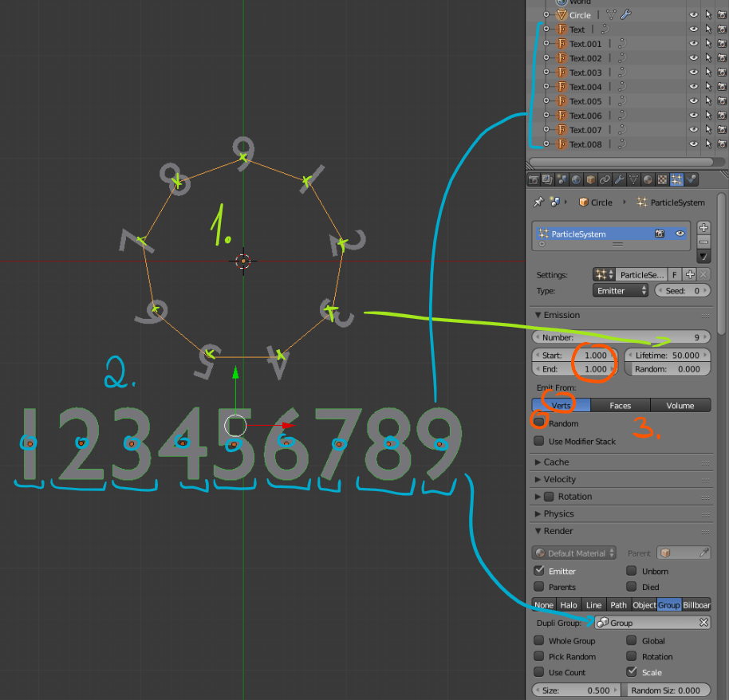Open Material properties sphere icon

point(648,179)
